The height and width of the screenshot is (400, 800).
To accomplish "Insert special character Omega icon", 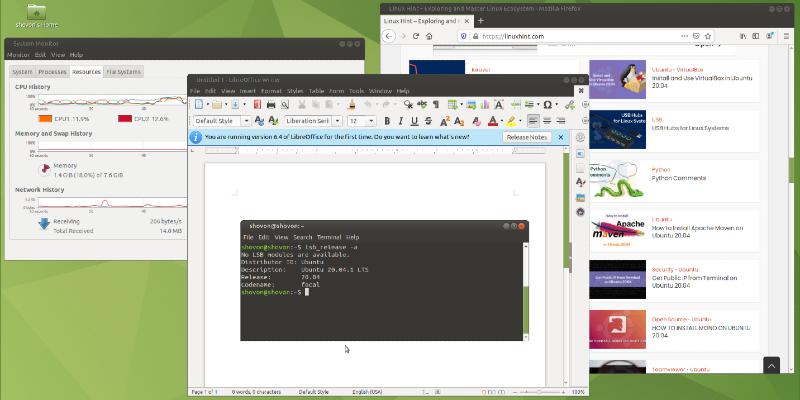I will (x=547, y=104).
